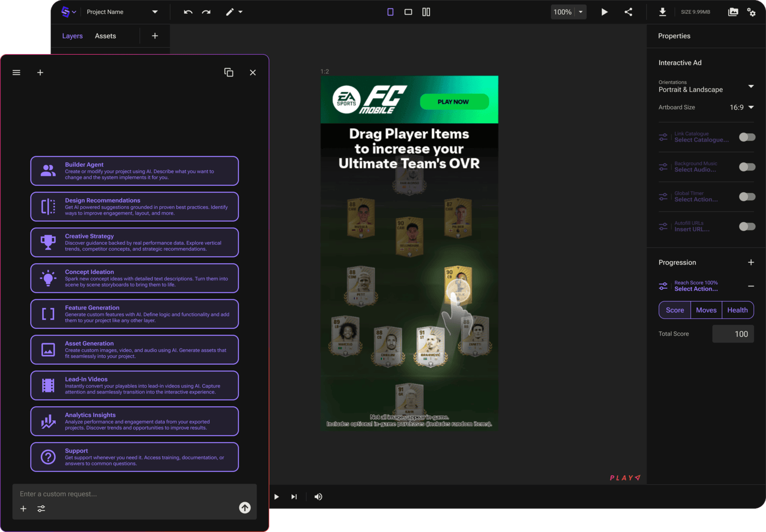Click the Reach Score sliders icon
The image size is (766, 532).
pyautogui.click(x=663, y=286)
